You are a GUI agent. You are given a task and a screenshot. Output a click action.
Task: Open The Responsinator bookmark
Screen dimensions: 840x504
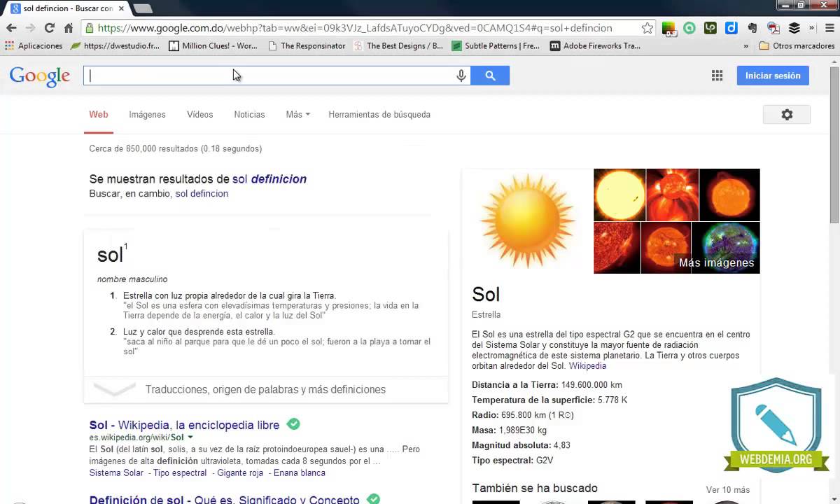click(x=307, y=45)
